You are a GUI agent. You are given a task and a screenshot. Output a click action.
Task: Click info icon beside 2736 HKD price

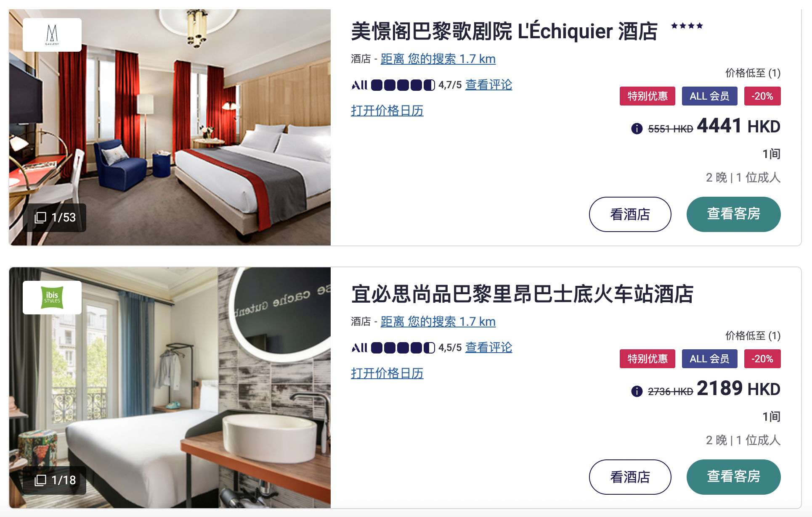[637, 391]
